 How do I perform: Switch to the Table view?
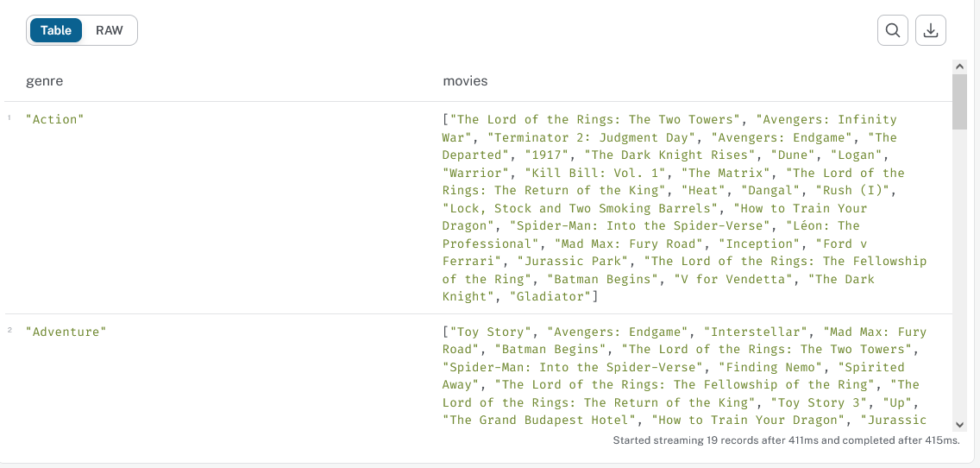click(x=55, y=30)
